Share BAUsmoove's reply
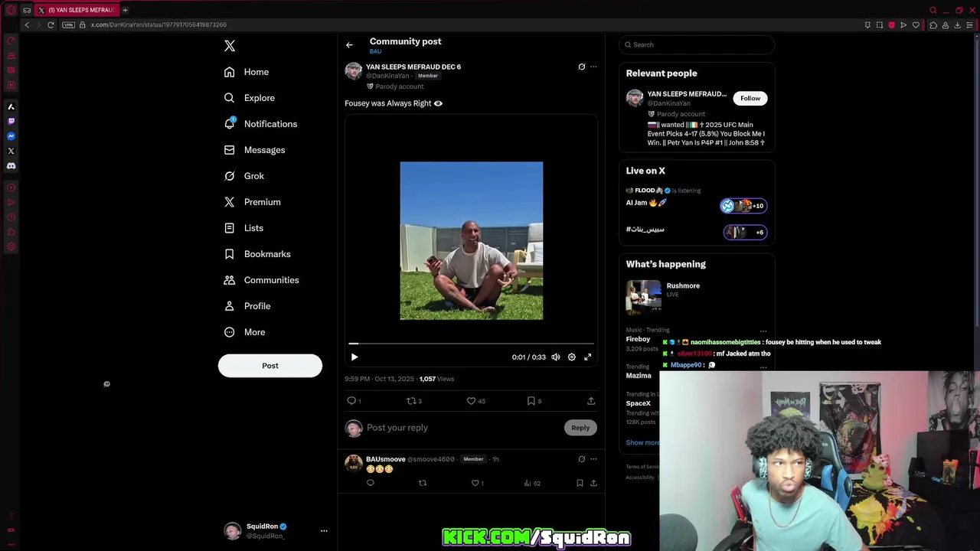This screenshot has width=980, height=551. pyautogui.click(x=593, y=483)
